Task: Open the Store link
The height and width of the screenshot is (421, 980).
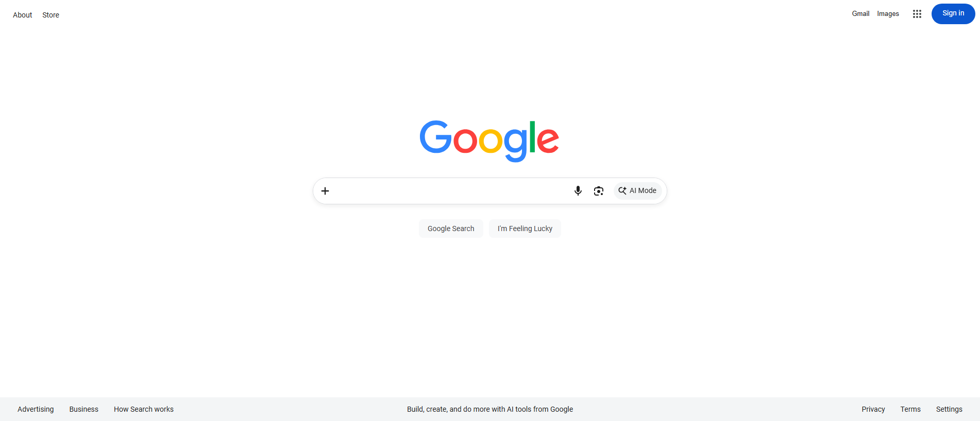Action: (50, 15)
